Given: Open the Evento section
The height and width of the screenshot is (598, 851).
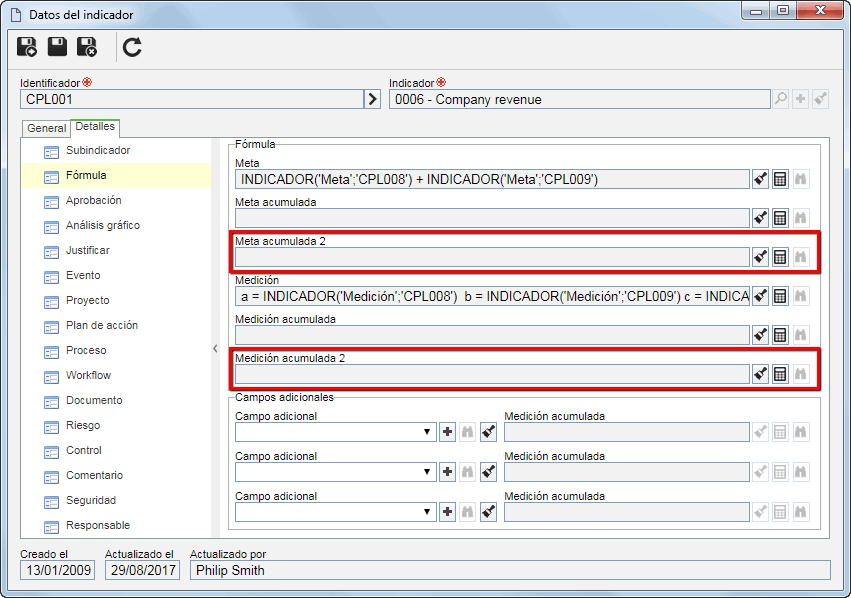Looking at the screenshot, I should coord(84,275).
